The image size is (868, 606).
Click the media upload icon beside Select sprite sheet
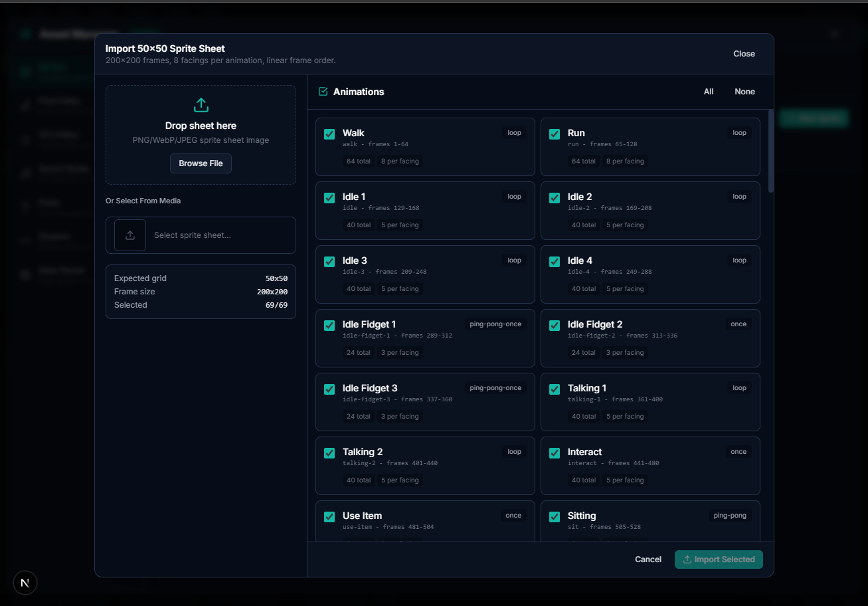pos(130,235)
